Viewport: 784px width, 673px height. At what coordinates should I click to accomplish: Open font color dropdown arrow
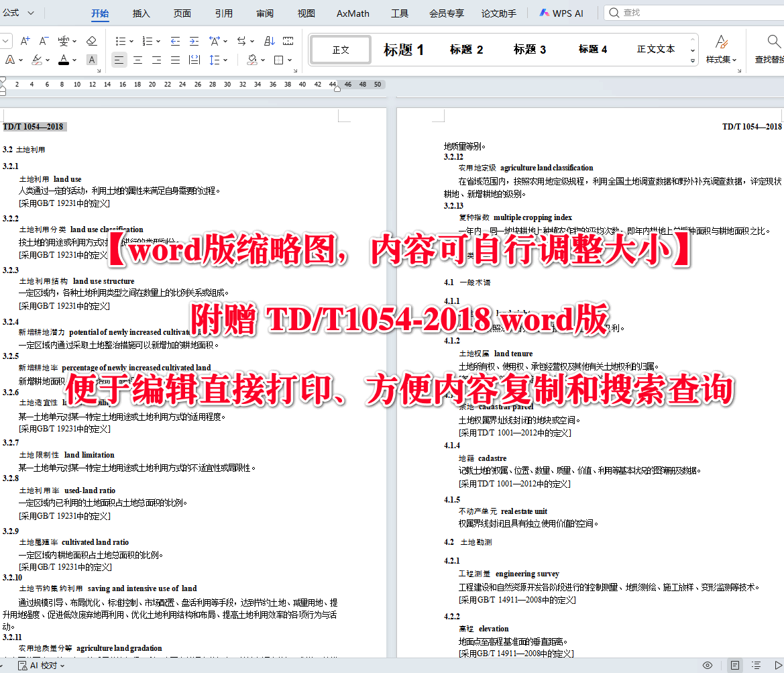pyautogui.click(x=74, y=60)
